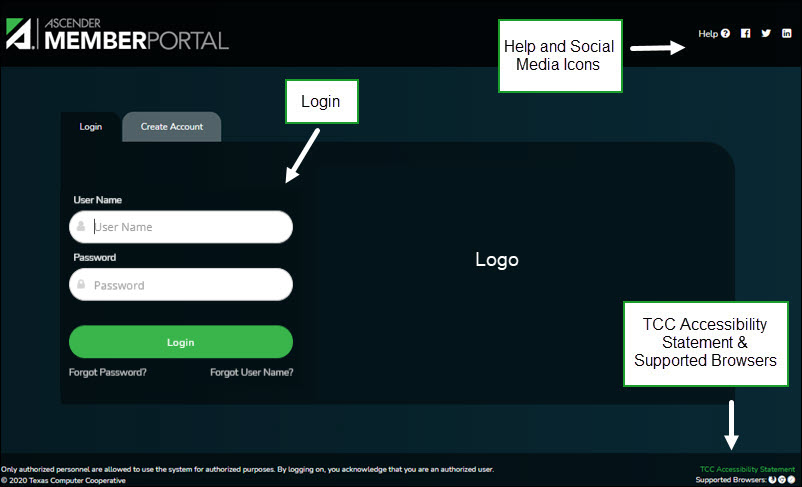This screenshot has height=487, width=802.
Task: Click the padlock icon in Password field
Action: 81,284
